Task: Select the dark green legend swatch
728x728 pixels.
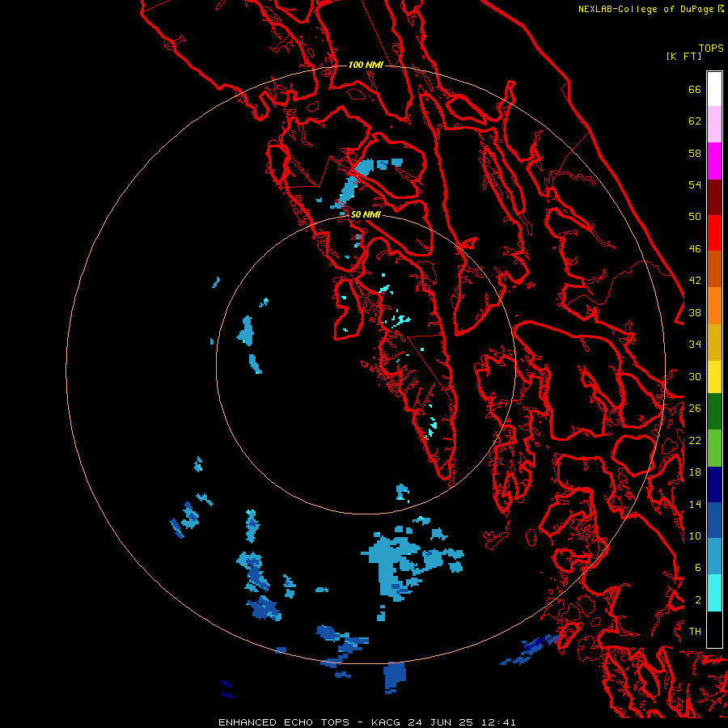Action: 714,412
